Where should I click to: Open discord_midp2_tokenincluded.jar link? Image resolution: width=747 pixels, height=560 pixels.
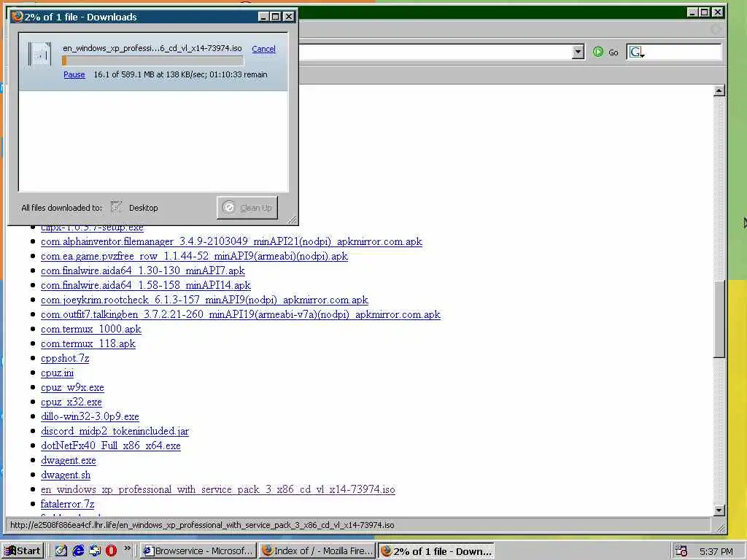point(115,431)
